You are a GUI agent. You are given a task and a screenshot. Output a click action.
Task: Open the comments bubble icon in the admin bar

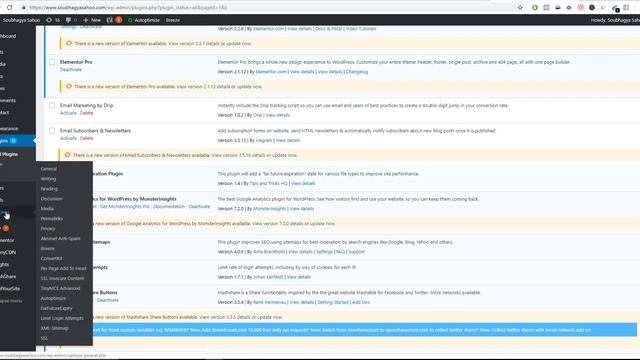(x=71, y=20)
